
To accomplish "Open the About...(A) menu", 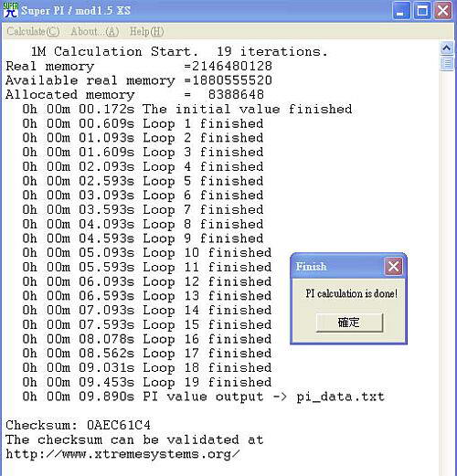I will pos(95,31).
